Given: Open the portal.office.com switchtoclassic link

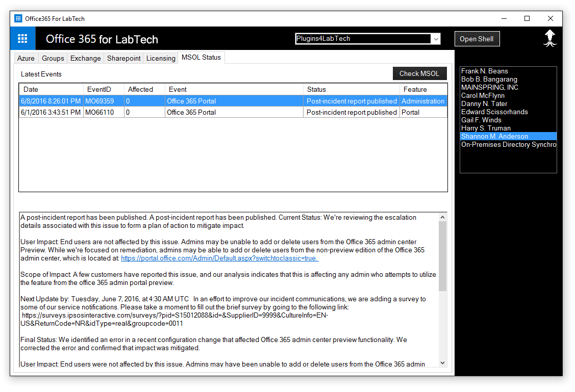Looking at the screenshot, I should (x=220, y=258).
